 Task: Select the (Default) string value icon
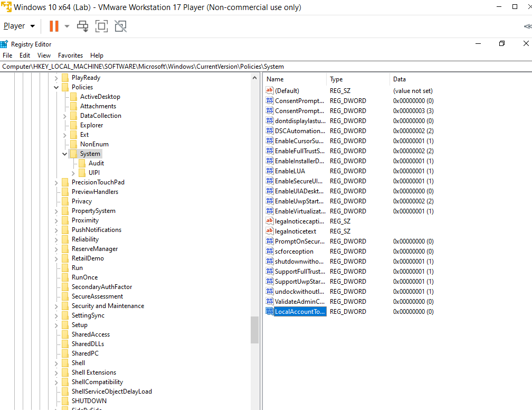click(x=269, y=91)
